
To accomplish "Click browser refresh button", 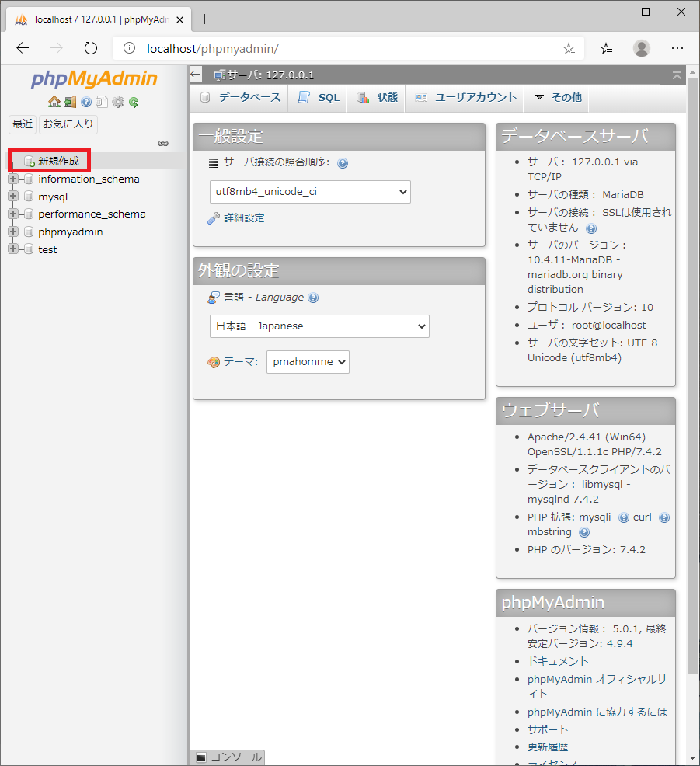I will click(91, 48).
